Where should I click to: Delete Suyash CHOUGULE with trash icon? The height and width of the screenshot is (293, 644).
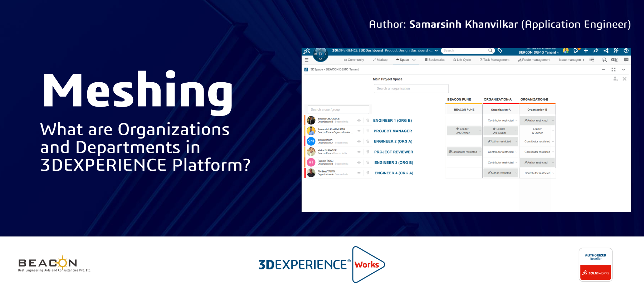[368, 121]
